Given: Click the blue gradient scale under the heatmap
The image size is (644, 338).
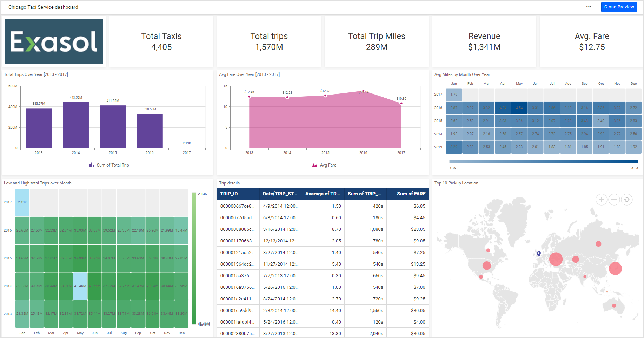Looking at the screenshot, I should tap(543, 161).
